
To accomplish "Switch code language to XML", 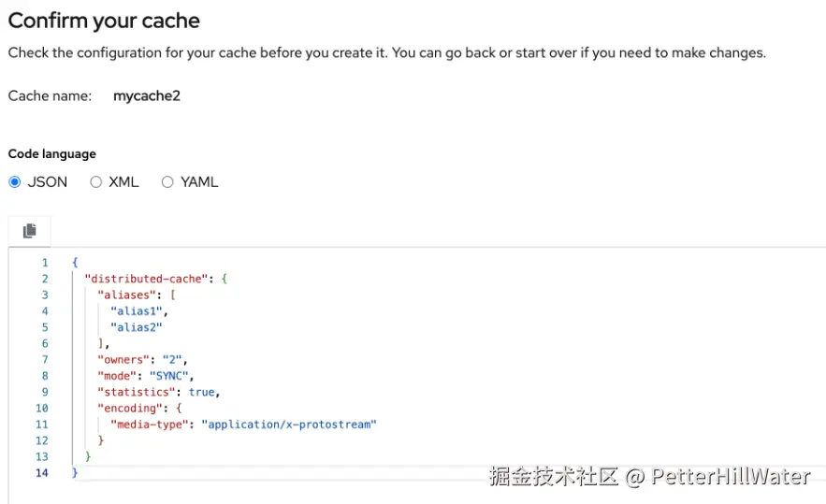I will point(96,182).
